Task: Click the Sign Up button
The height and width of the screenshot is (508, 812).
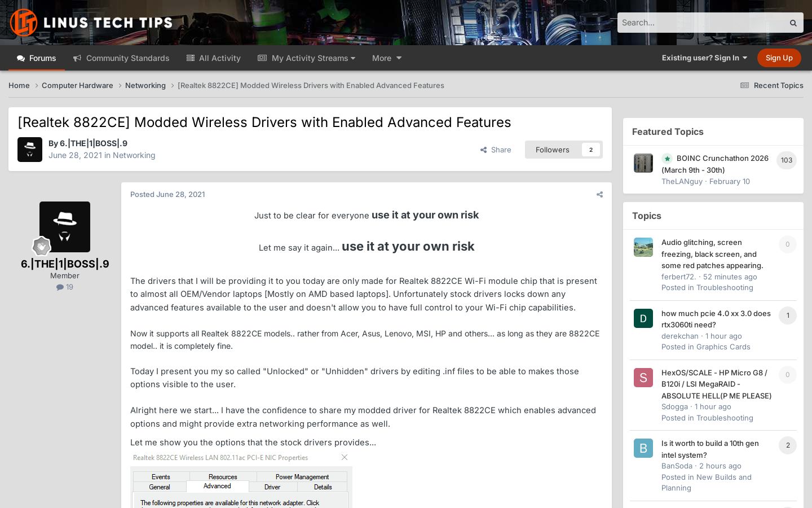Action: point(779,58)
